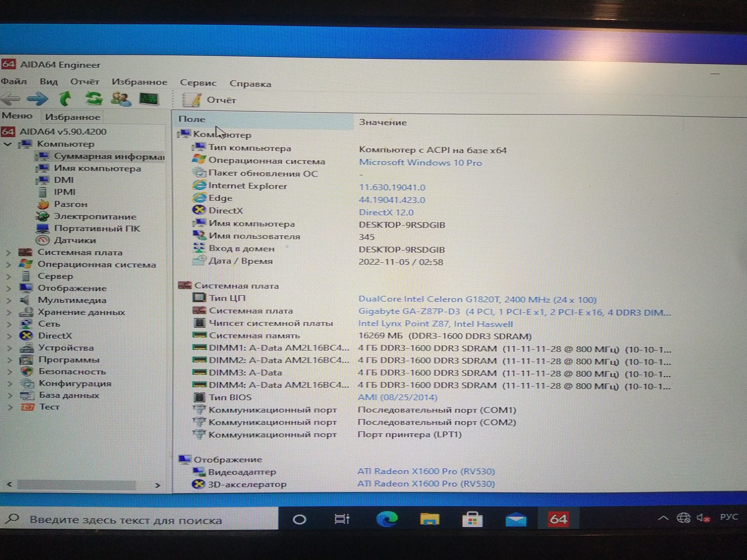This screenshot has width=747, height=560.
Task: Open the Edge version 44.19041.423.0 link
Action: 392,200
